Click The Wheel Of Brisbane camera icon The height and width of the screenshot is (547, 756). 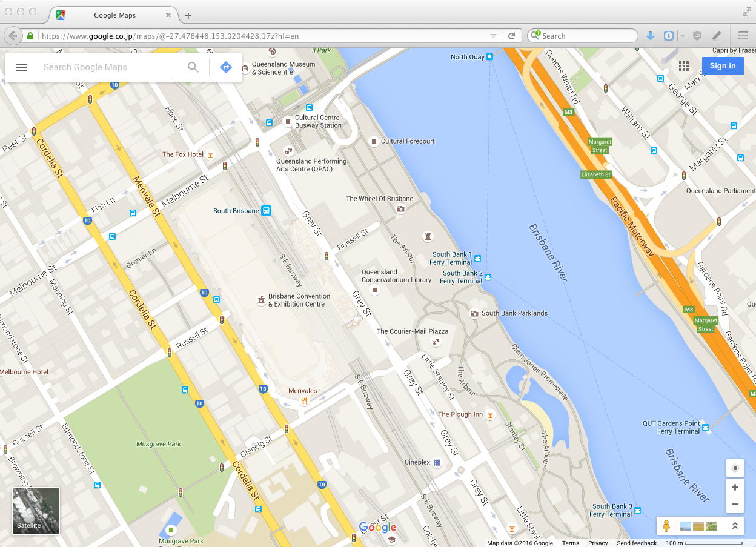coord(400,209)
